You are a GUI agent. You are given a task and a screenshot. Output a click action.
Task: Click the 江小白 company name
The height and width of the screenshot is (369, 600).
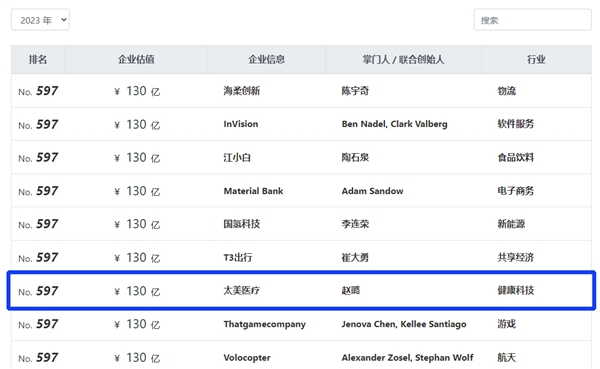(x=237, y=157)
